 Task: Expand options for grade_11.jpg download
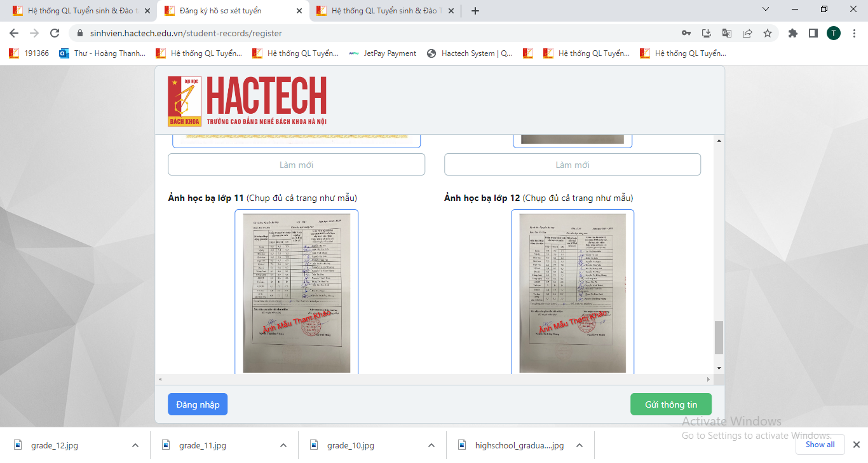pyautogui.click(x=283, y=445)
